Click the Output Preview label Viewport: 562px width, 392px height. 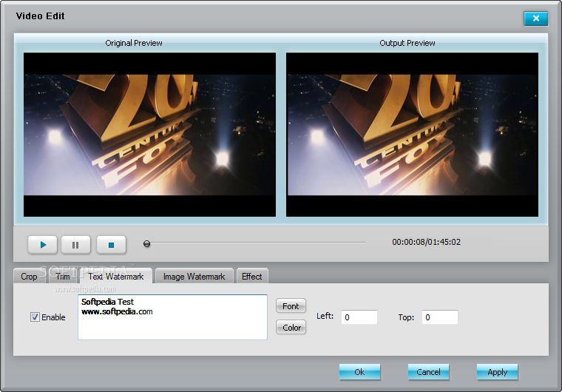tap(407, 43)
